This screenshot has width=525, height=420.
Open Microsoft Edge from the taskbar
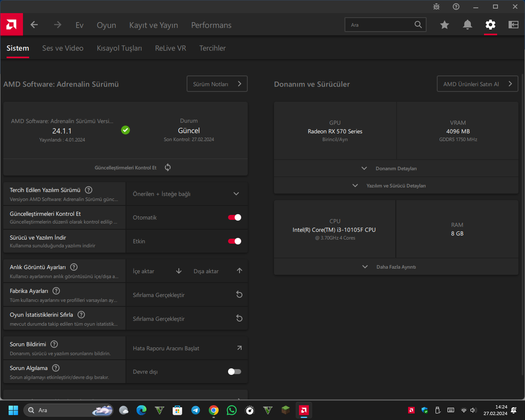(x=142, y=410)
